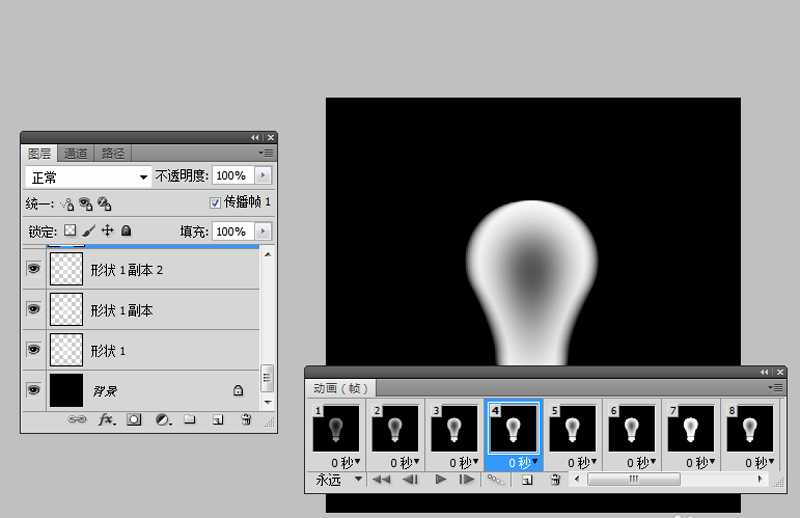Switch to the 路径 tab

[113, 154]
